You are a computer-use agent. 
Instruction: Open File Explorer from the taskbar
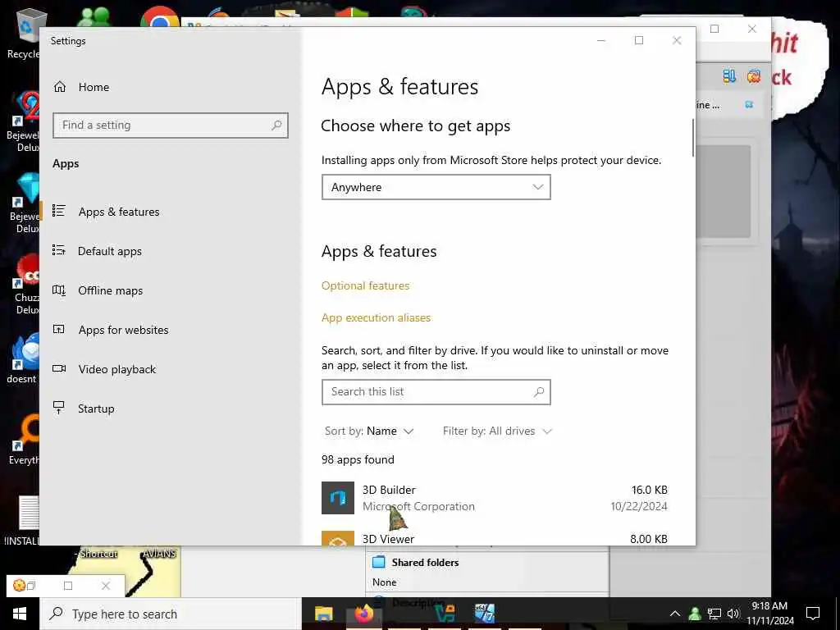(323, 614)
